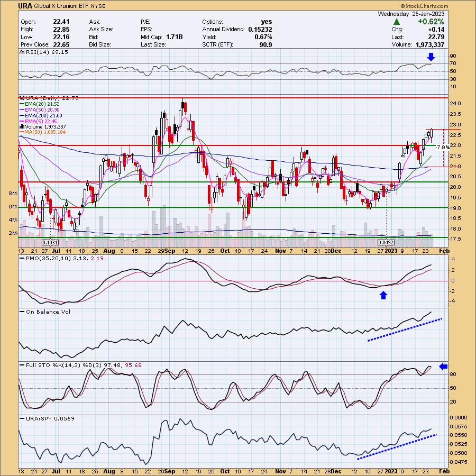Click the 0.0525 ratio axis label
The width and height of the screenshot is (476, 476).
(459, 444)
